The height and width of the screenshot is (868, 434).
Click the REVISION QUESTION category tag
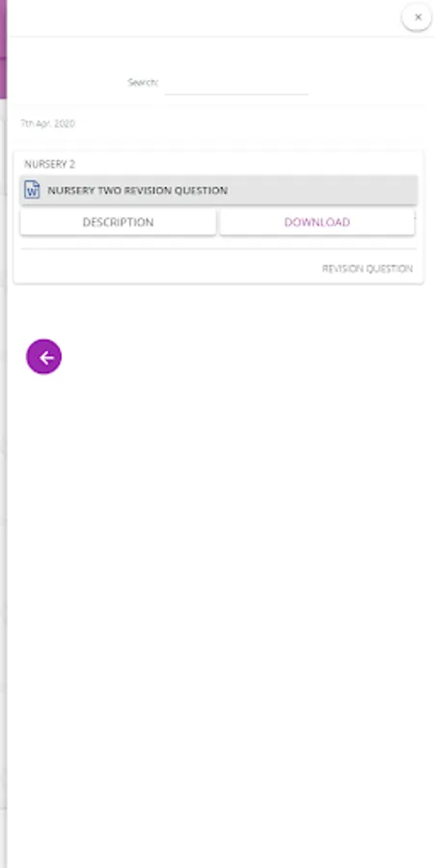[x=367, y=268]
